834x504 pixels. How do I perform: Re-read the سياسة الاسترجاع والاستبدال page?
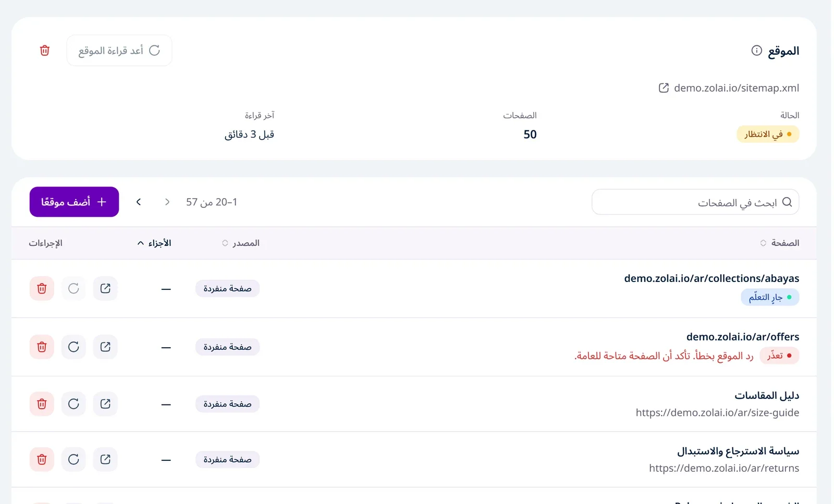pos(73,459)
